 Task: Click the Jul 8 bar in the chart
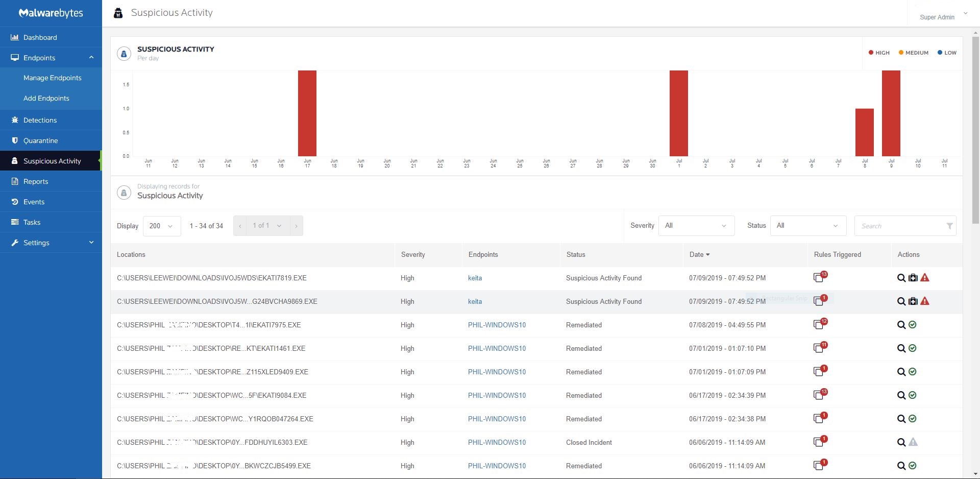[x=864, y=132]
